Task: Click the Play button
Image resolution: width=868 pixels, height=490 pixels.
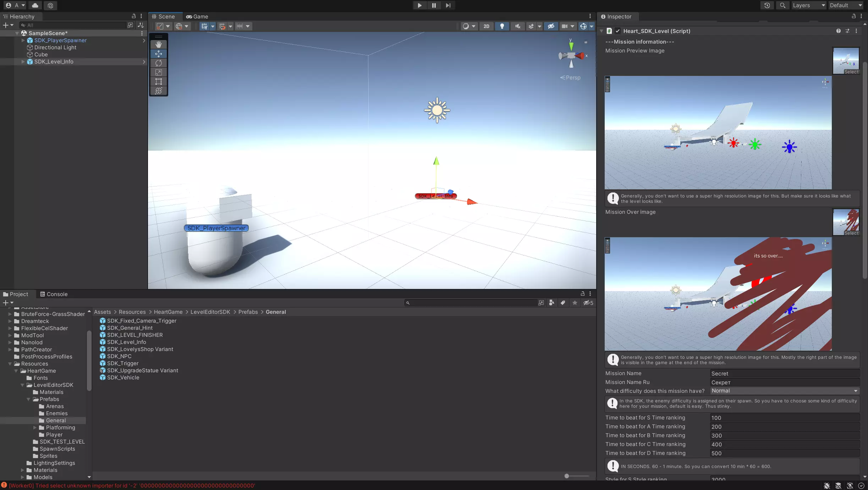Action: coord(419,5)
